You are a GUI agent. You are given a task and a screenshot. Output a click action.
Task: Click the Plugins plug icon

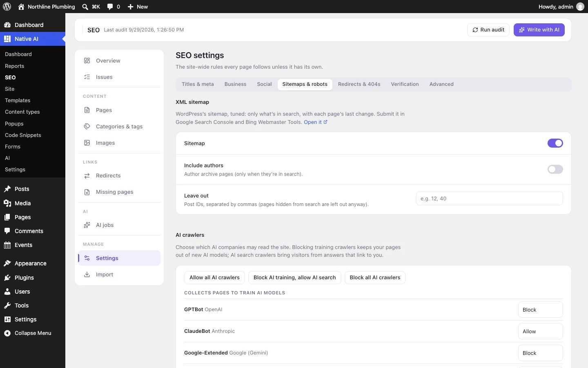[7, 278]
